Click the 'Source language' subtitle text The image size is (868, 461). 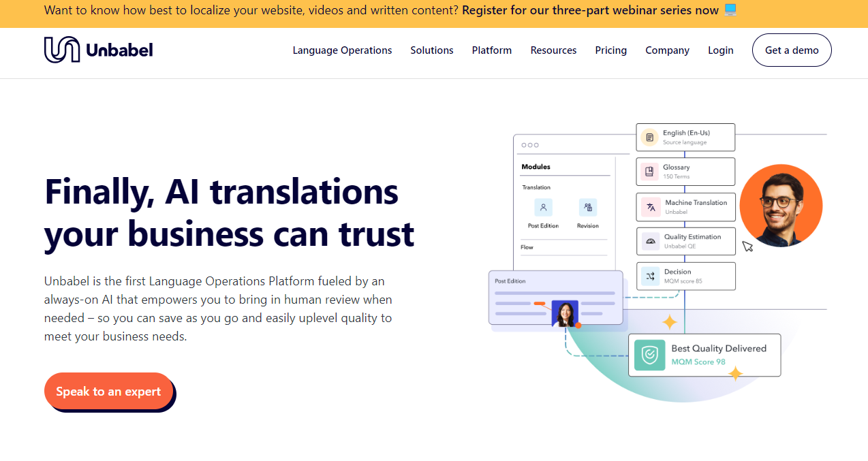pos(685,142)
